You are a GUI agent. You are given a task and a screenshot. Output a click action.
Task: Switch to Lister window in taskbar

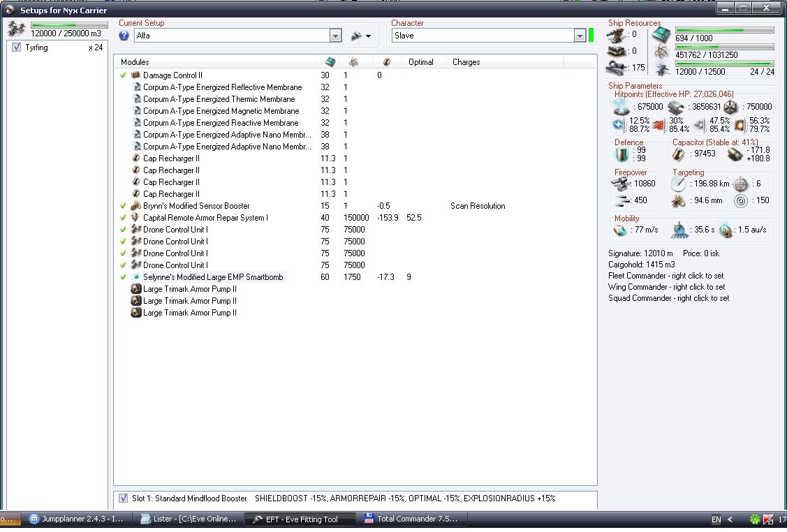click(x=188, y=519)
